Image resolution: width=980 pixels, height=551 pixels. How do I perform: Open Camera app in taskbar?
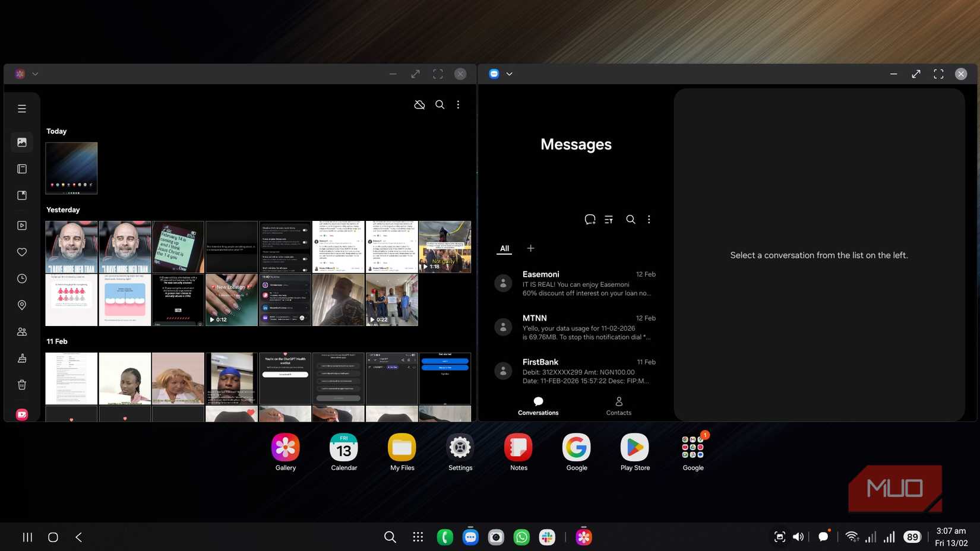[x=496, y=537]
